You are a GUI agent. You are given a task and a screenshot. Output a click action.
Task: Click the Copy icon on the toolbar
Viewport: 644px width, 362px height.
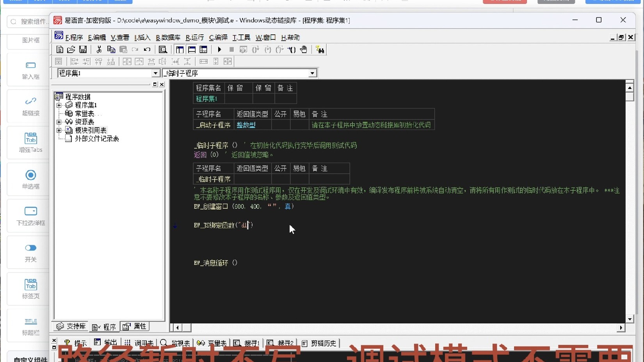click(111, 50)
